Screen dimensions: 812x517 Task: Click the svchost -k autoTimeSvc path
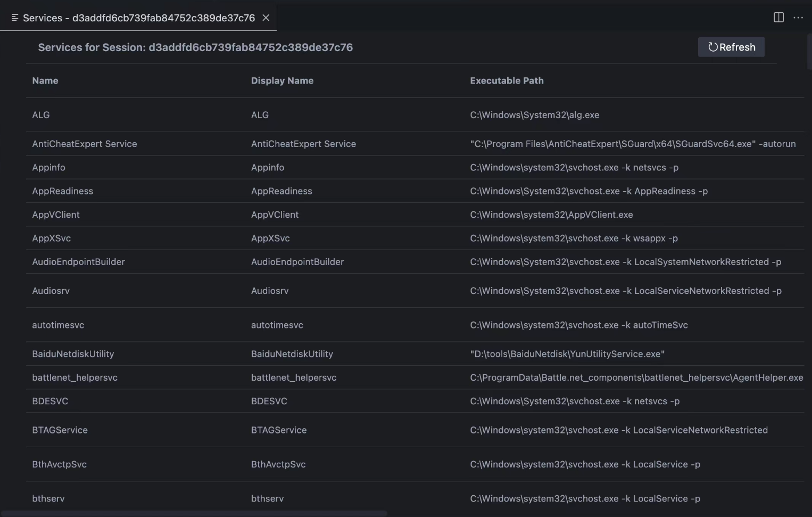(578, 325)
